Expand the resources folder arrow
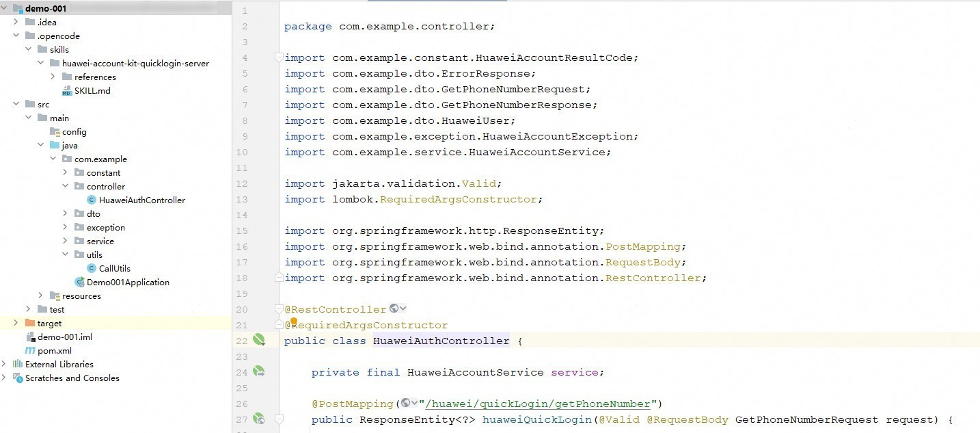The height and width of the screenshot is (433, 980). (41, 296)
